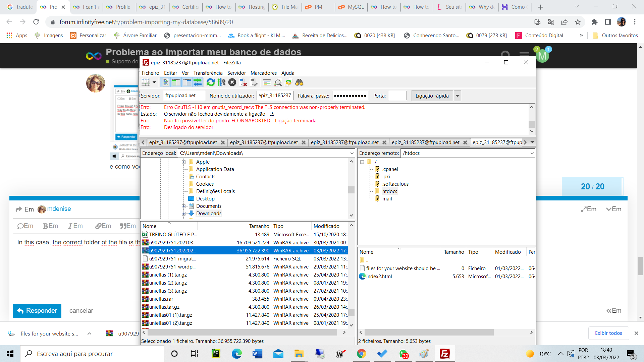Image resolution: width=644 pixels, height=362 pixels.
Task: Open the Endereço remoto path dropdown
Action: [x=532, y=153]
